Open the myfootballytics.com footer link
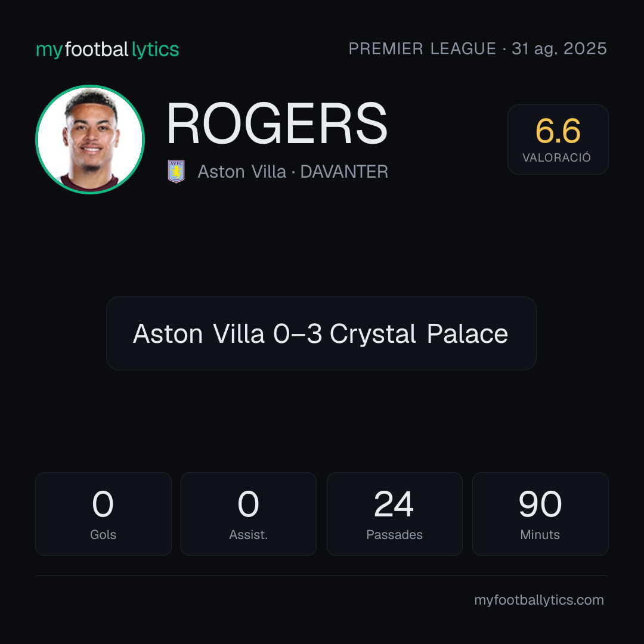 pos(539,600)
